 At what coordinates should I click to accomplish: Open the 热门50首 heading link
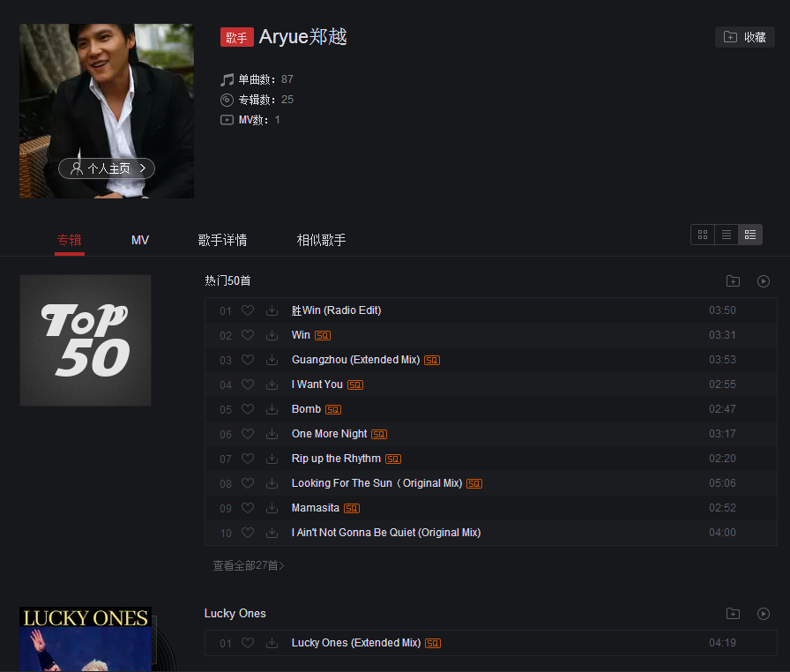point(227,280)
